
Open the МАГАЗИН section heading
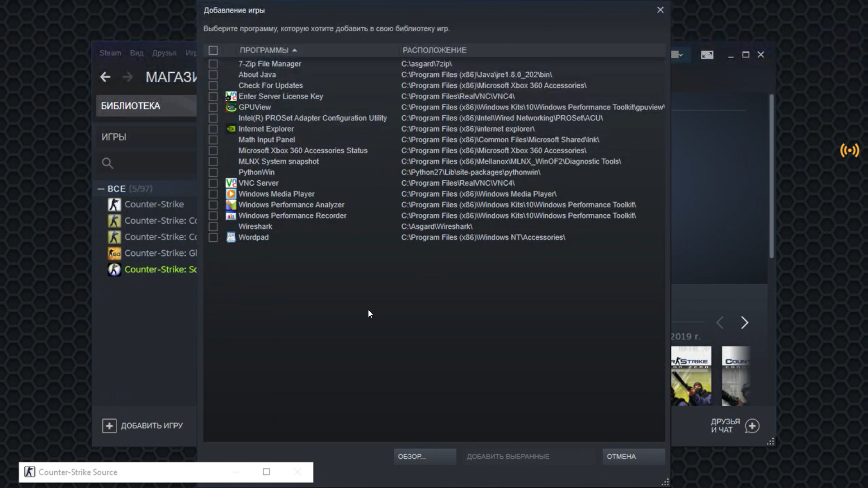coord(171,77)
